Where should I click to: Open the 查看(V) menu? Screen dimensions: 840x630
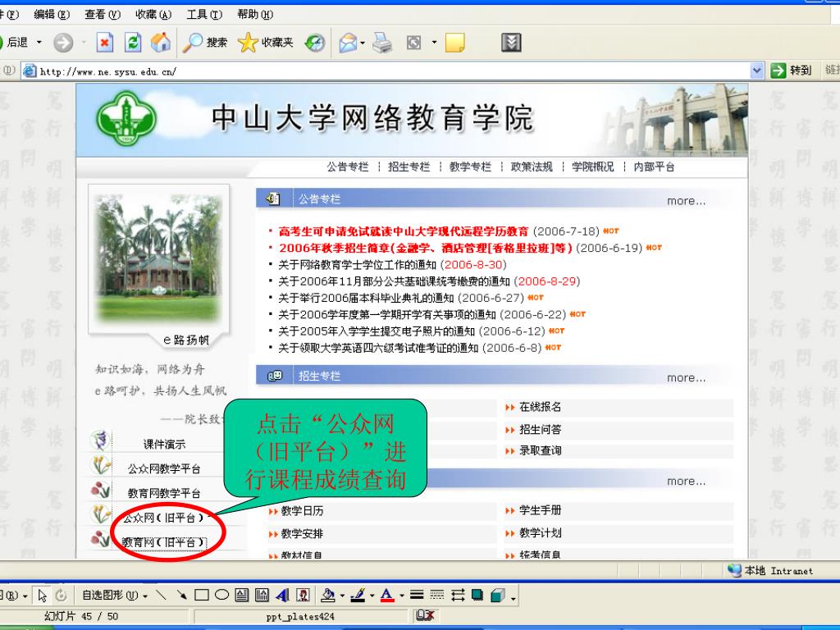(x=103, y=15)
